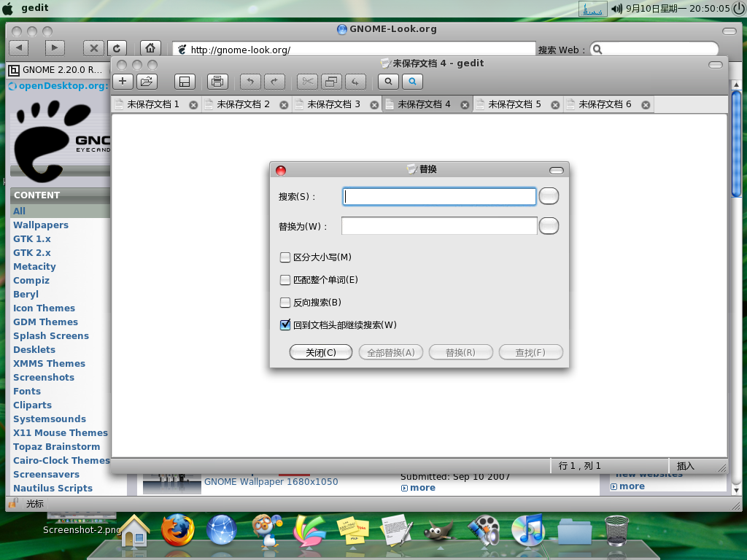Enable 区分大小写(M) checkbox
Image resolution: width=747 pixels, height=560 pixels.
click(x=285, y=257)
